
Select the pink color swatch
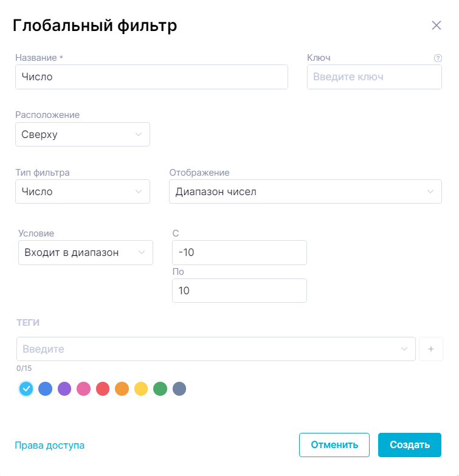pos(83,388)
